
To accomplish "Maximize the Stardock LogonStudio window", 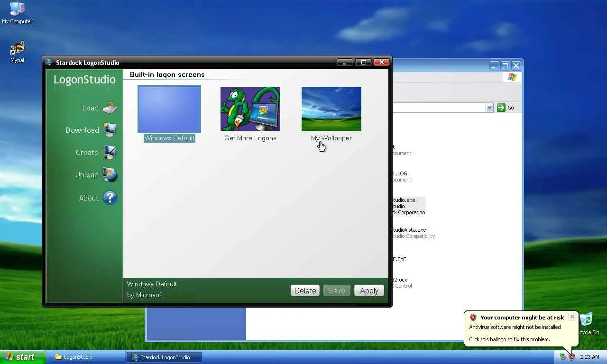I will (x=363, y=62).
